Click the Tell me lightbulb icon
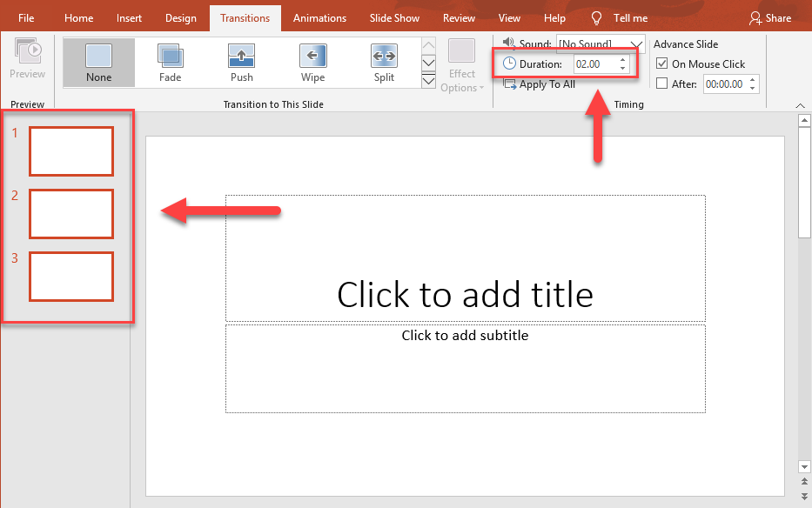812x508 pixels. (x=596, y=18)
